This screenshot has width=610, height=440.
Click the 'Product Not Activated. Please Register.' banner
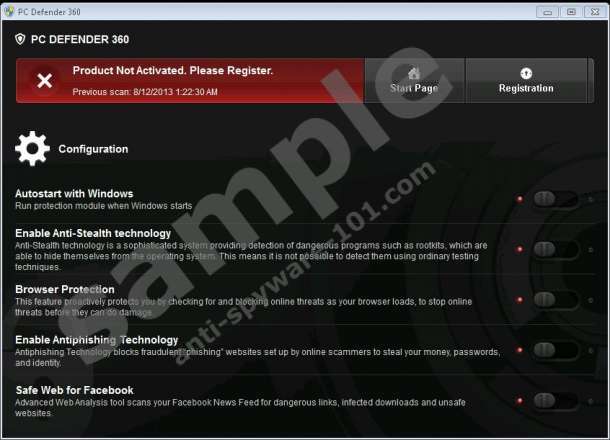(172, 71)
